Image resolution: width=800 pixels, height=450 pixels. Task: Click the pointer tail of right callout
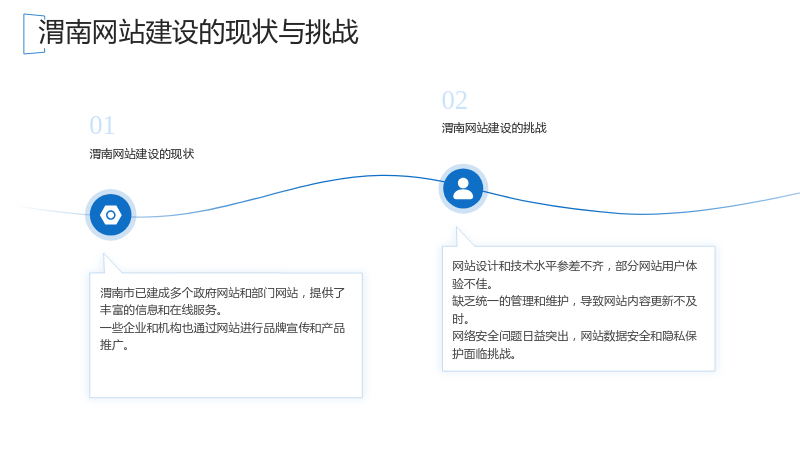(462, 238)
